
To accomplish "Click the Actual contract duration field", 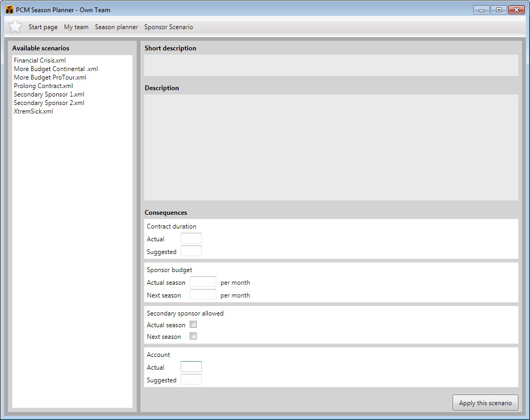I will 191,239.
